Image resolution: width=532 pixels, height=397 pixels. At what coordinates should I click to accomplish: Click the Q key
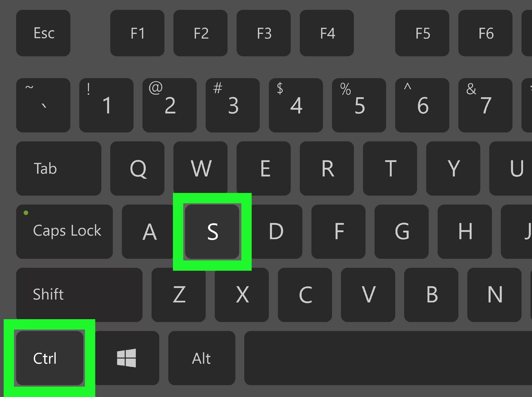click(x=137, y=169)
